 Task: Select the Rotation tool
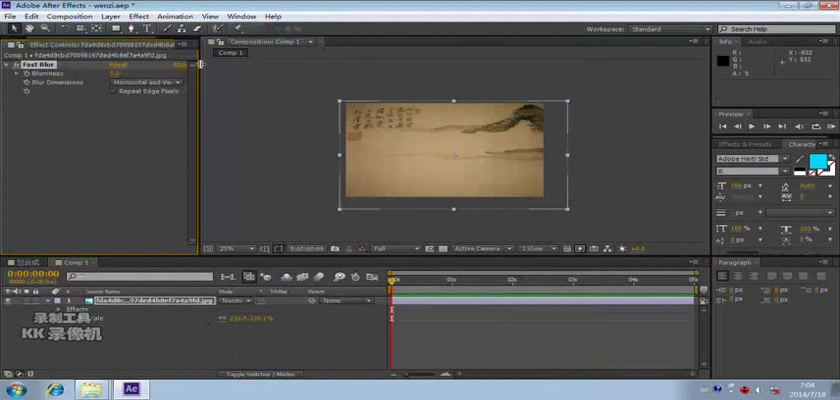[65, 28]
